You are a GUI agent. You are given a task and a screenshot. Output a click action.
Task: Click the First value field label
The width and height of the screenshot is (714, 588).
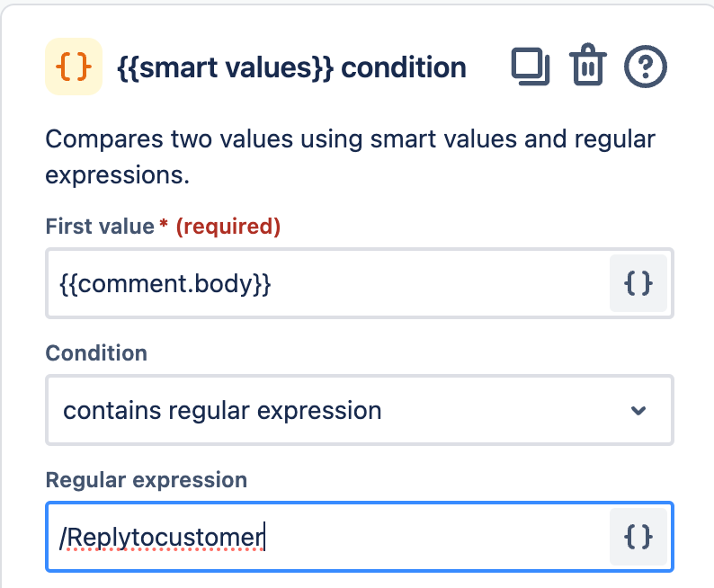click(x=100, y=227)
